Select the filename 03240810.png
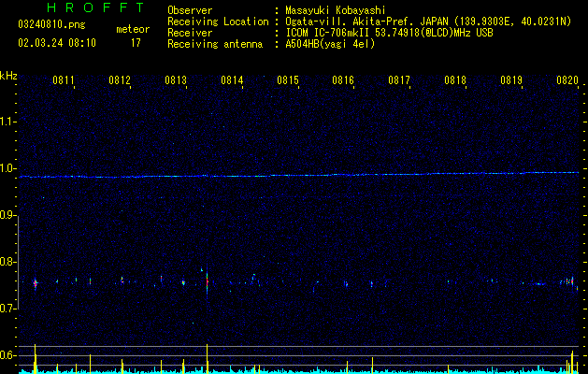Screen dimensions: 588x374 click(x=51, y=25)
